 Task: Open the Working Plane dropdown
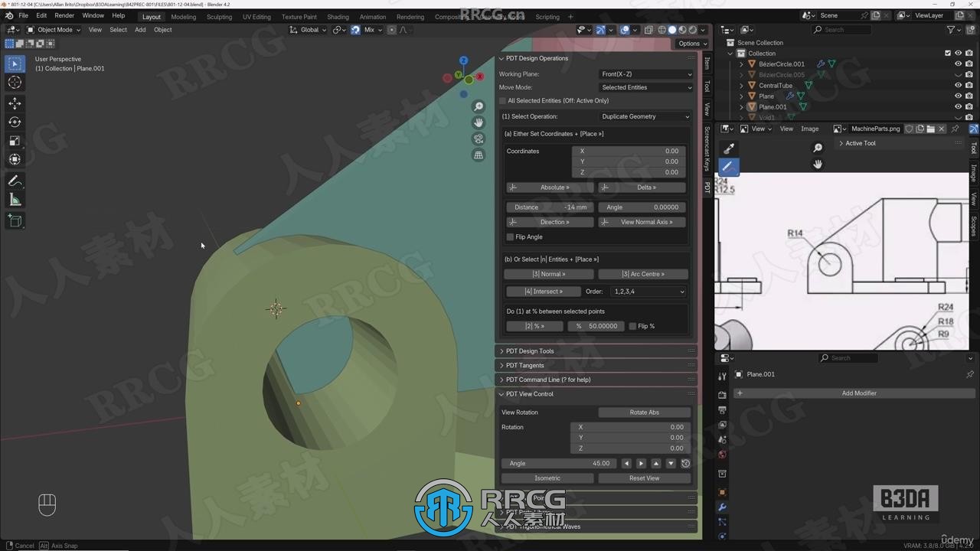(x=646, y=74)
